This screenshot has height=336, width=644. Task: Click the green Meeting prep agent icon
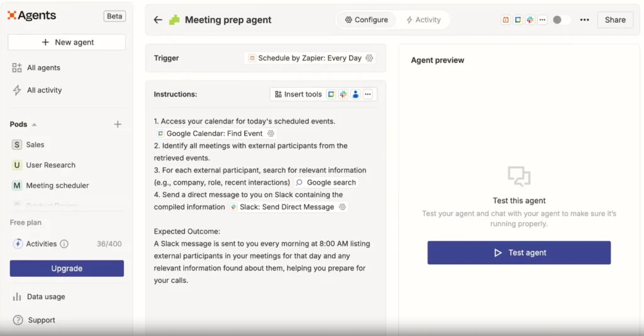(175, 20)
